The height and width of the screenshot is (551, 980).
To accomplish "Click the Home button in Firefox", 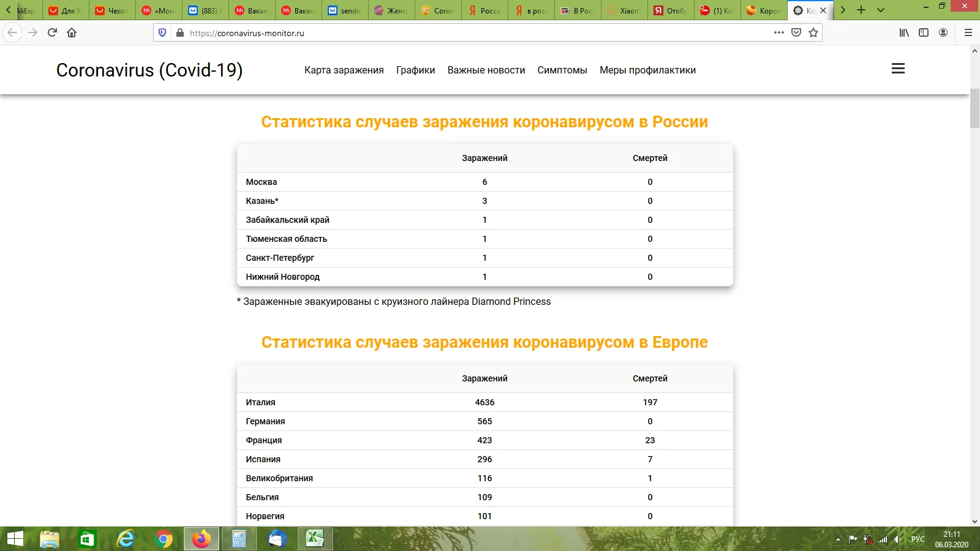I will tap(72, 32).
